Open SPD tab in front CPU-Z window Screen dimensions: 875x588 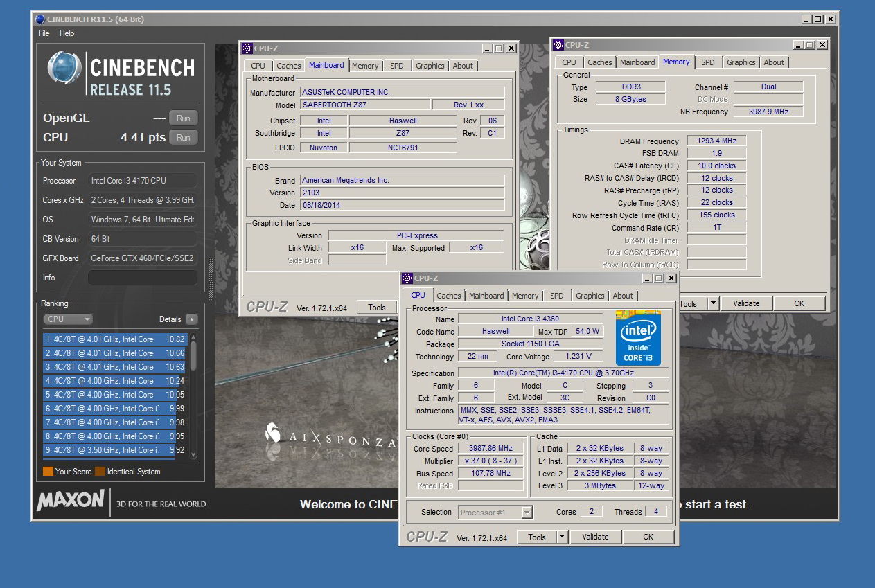556,296
